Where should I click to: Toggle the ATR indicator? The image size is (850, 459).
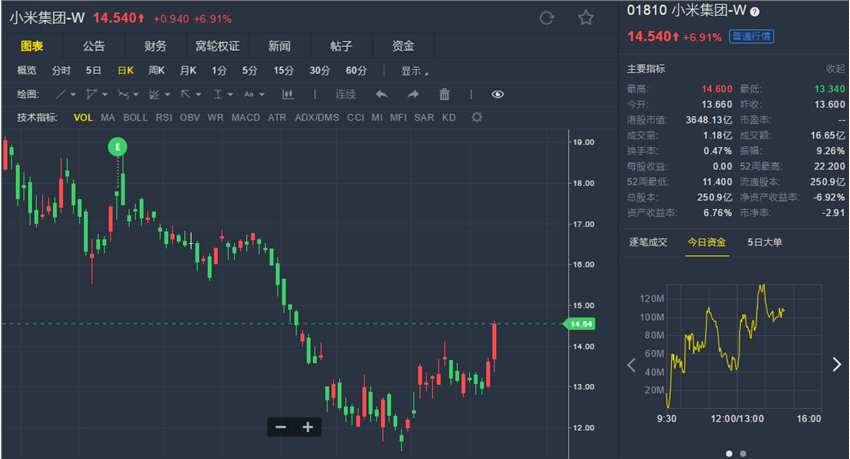277,118
